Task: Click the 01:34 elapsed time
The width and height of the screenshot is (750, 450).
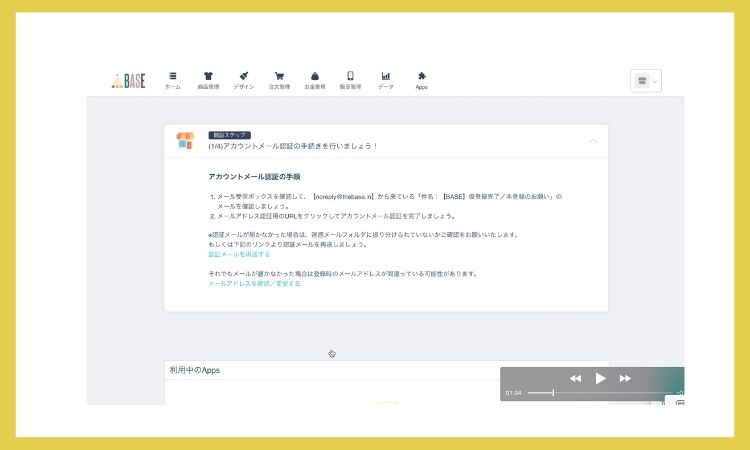Action: click(513, 393)
